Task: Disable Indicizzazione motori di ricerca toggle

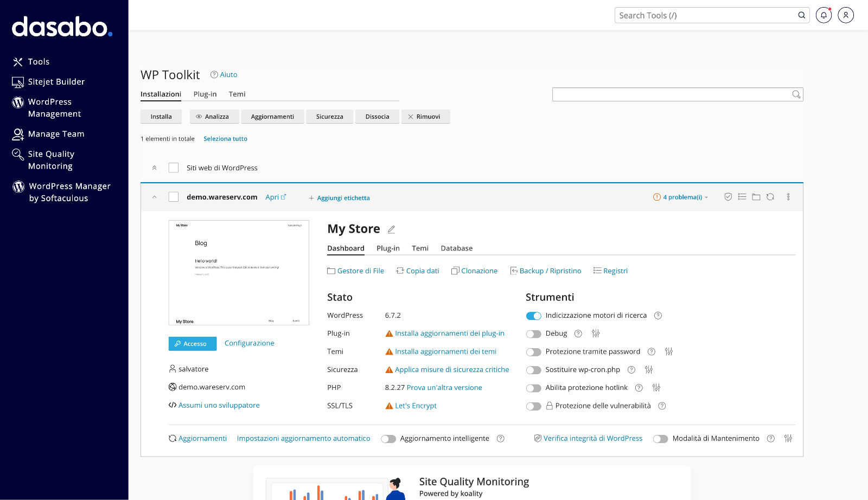Action: [533, 316]
